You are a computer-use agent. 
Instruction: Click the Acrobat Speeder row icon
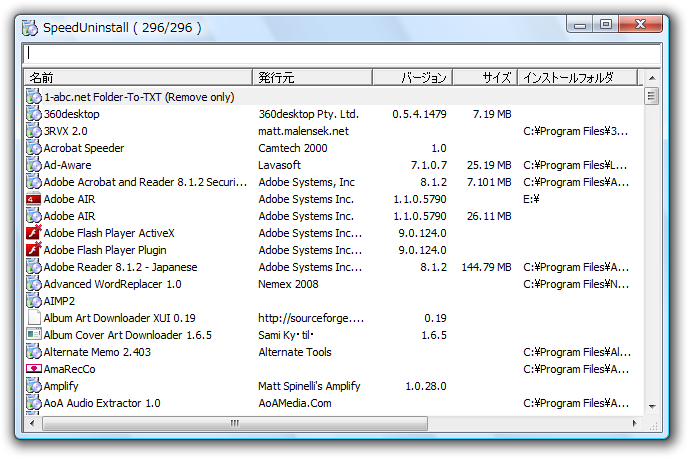[34, 148]
